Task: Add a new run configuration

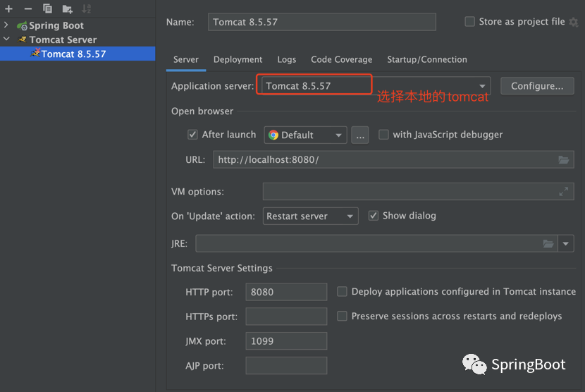Action: (8, 8)
